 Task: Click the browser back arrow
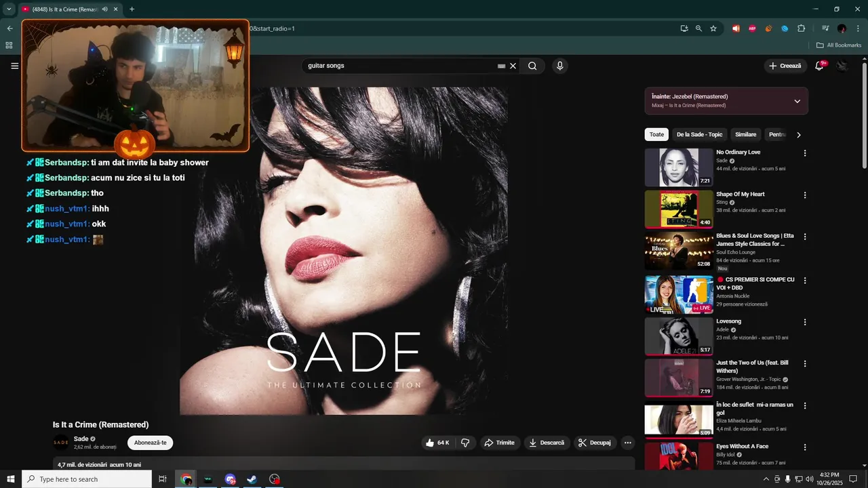click(9, 28)
